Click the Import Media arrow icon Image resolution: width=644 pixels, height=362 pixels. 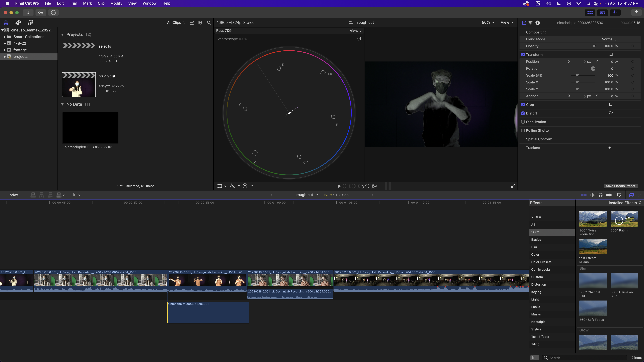28,12
